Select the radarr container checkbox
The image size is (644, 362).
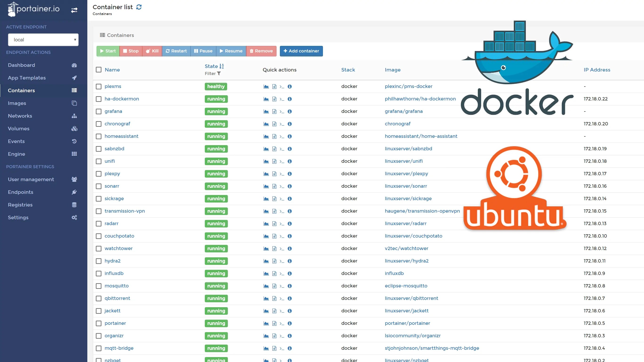pos(99,224)
